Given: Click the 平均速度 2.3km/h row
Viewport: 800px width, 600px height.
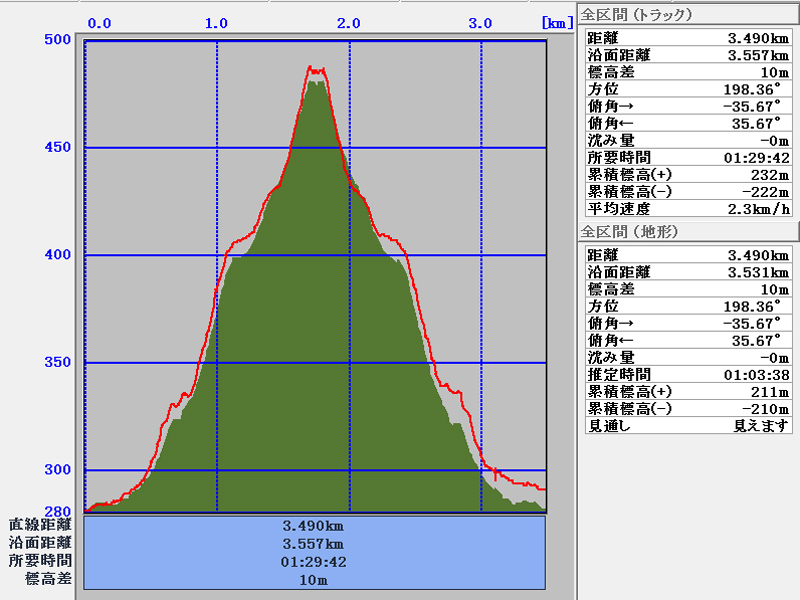Looking at the screenshot, I should (x=688, y=209).
